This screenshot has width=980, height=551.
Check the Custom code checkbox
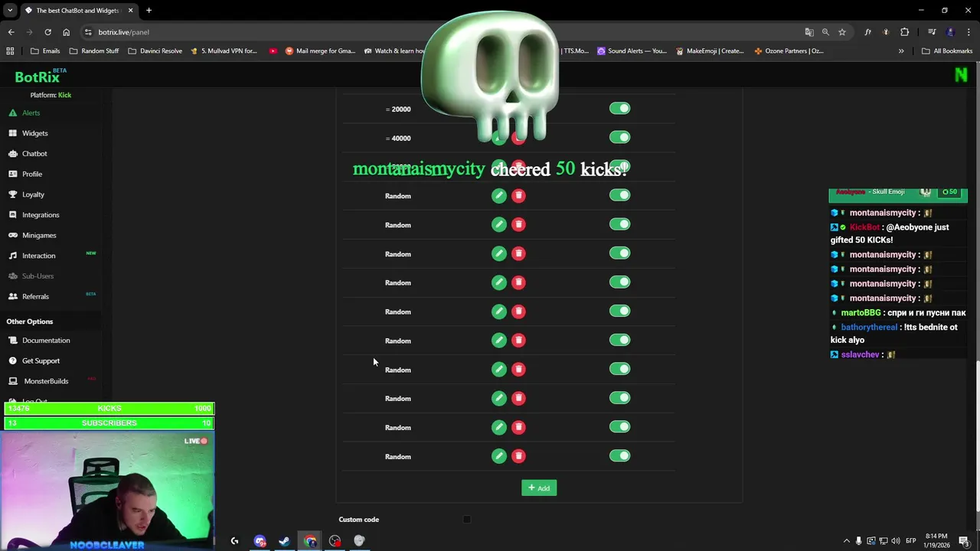coord(466,520)
